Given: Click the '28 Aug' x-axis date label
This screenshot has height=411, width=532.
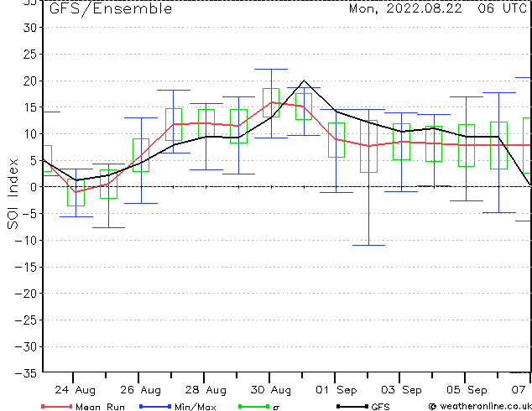Looking at the screenshot, I should point(206,390).
